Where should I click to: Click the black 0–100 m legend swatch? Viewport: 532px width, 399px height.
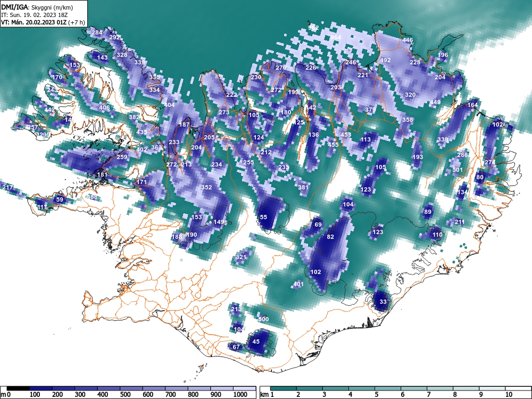point(18,388)
